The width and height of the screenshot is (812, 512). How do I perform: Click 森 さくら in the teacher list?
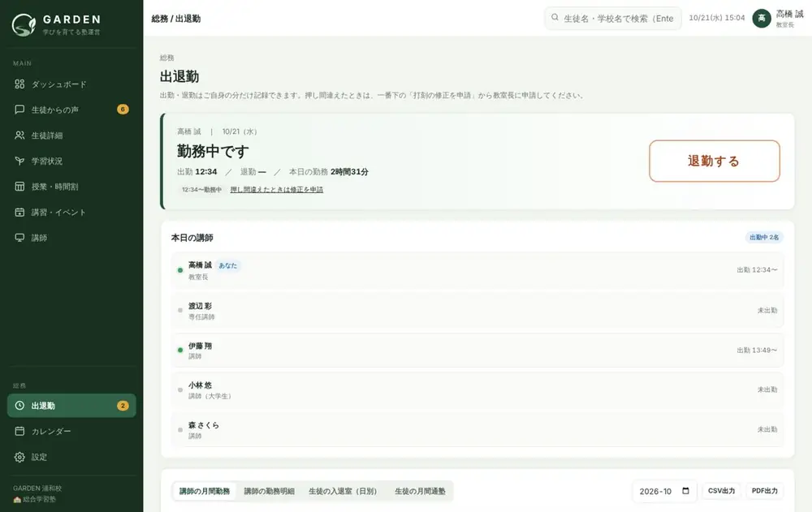204,425
